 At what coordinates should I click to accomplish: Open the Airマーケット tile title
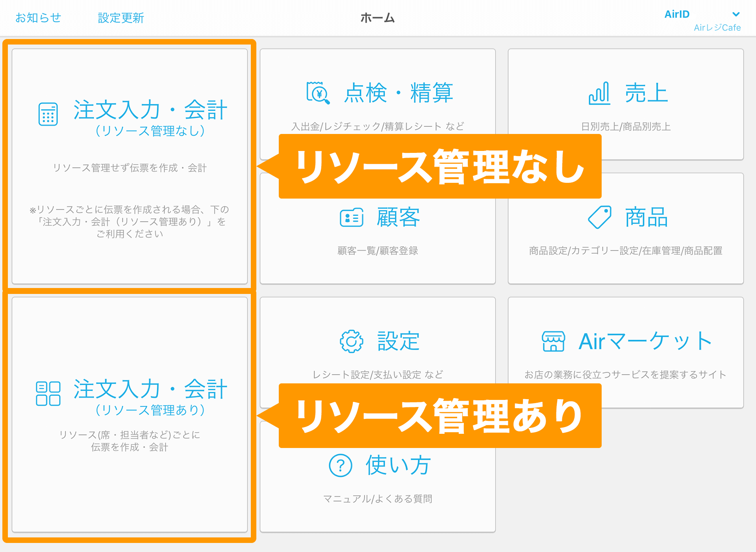pos(645,341)
